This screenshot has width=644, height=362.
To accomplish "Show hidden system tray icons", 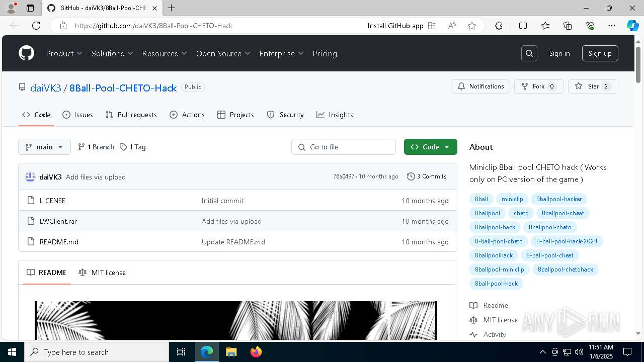I will (542, 352).
